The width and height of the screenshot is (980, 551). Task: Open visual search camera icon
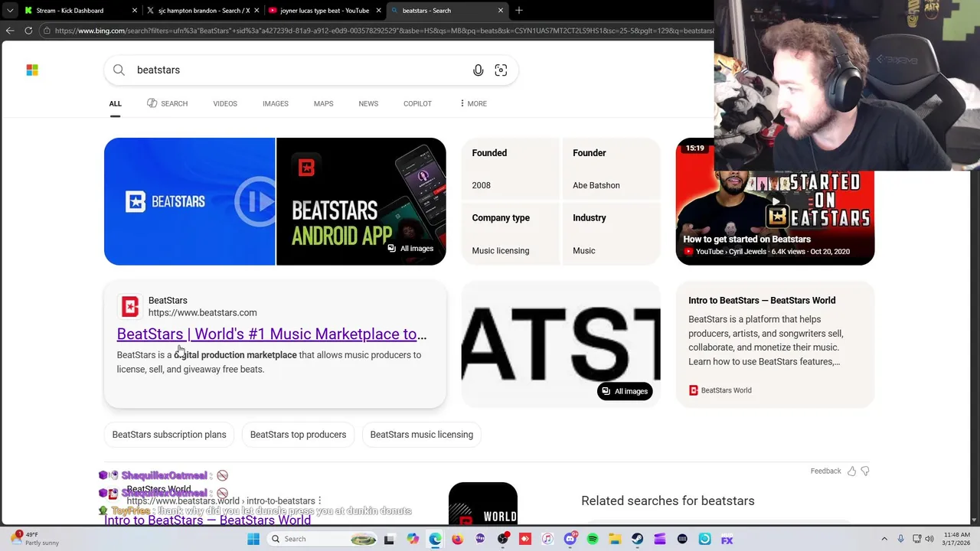coord(501,70)
